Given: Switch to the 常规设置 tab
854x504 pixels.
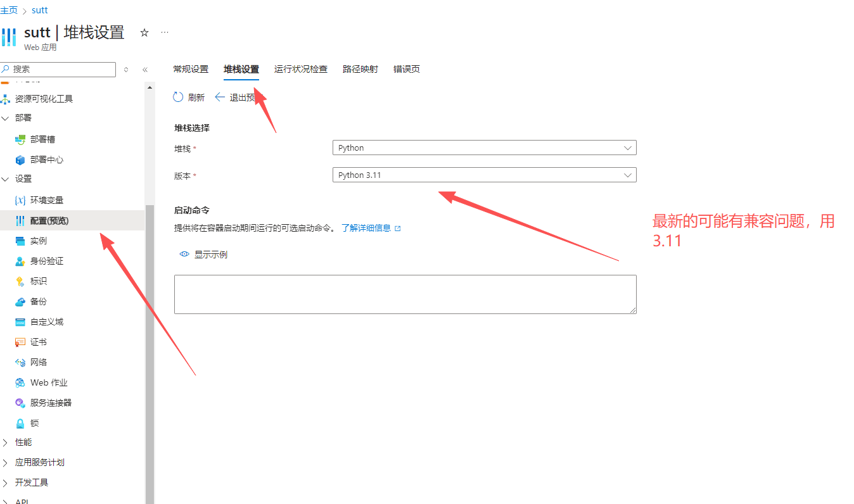Looking at the screenshot, I should tap(191, 69).
